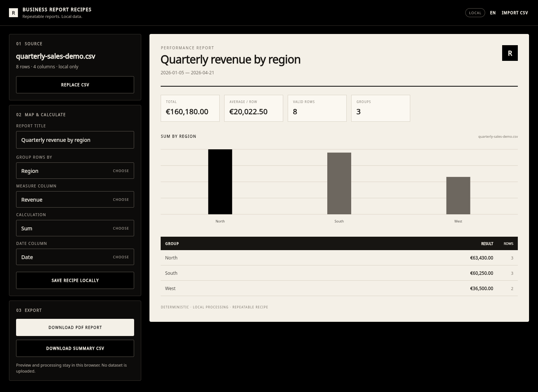Click the Local status badge

pos(475,13)
